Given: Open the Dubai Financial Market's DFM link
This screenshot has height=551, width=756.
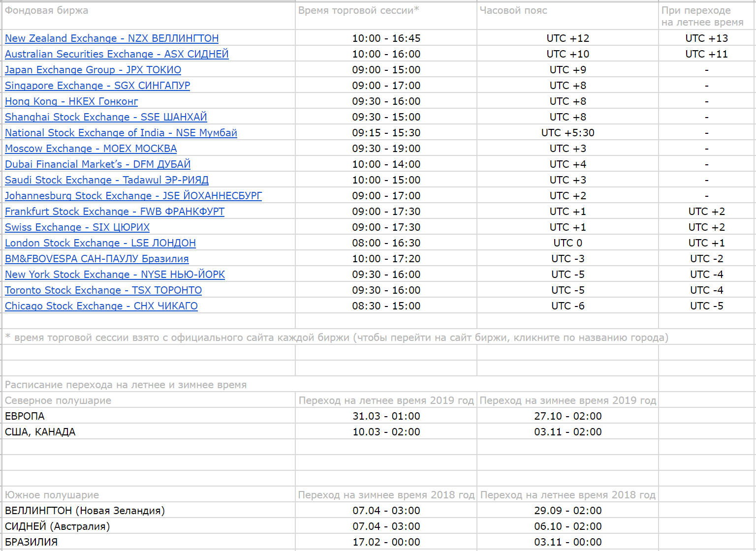Looking at the screenshot, I should (x=97, y=164).
